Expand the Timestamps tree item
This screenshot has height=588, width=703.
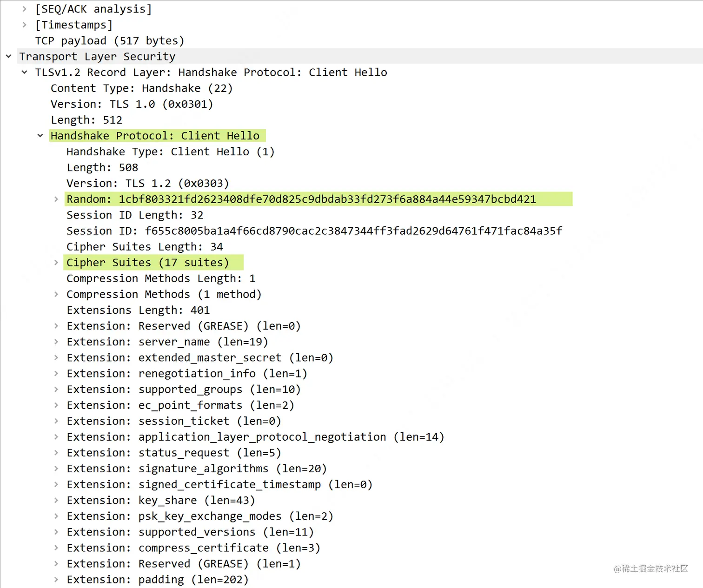coord(24,25)
